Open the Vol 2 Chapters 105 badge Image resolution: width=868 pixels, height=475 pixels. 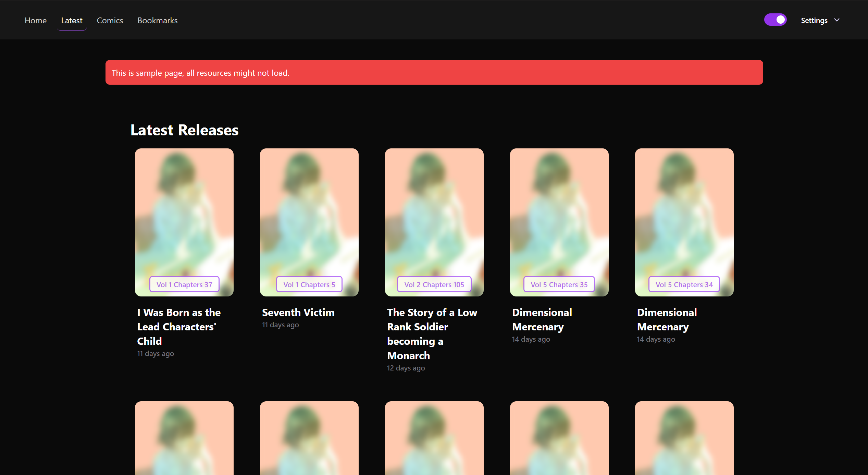click(x=434, y=284)
